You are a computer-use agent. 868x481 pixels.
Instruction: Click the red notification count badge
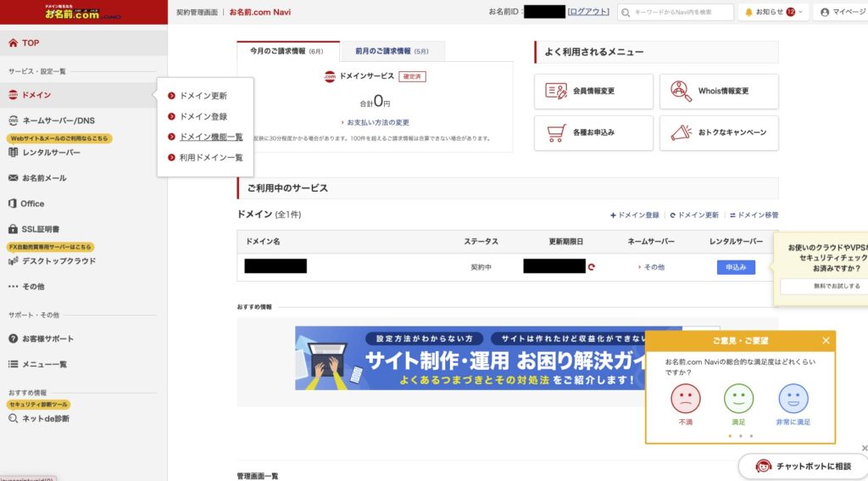[791, 12]
